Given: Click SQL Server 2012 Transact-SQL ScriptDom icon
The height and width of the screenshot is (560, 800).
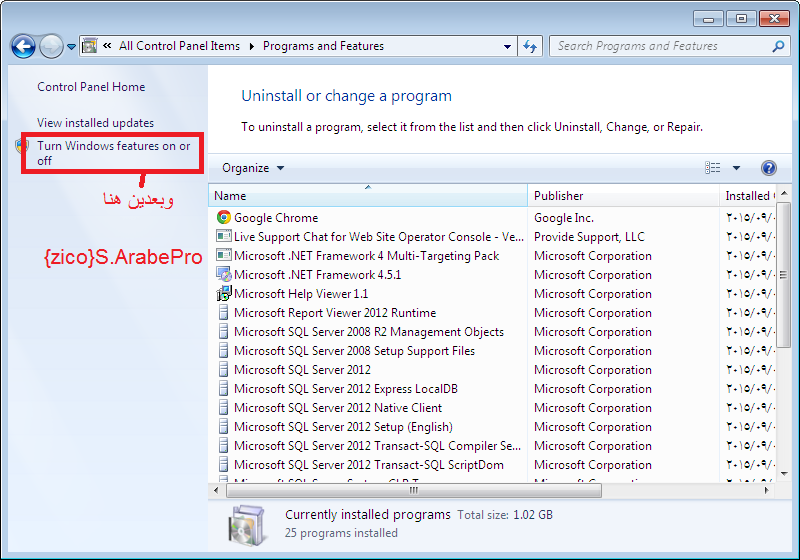Looking at the screenshot, I should [223, 464].
